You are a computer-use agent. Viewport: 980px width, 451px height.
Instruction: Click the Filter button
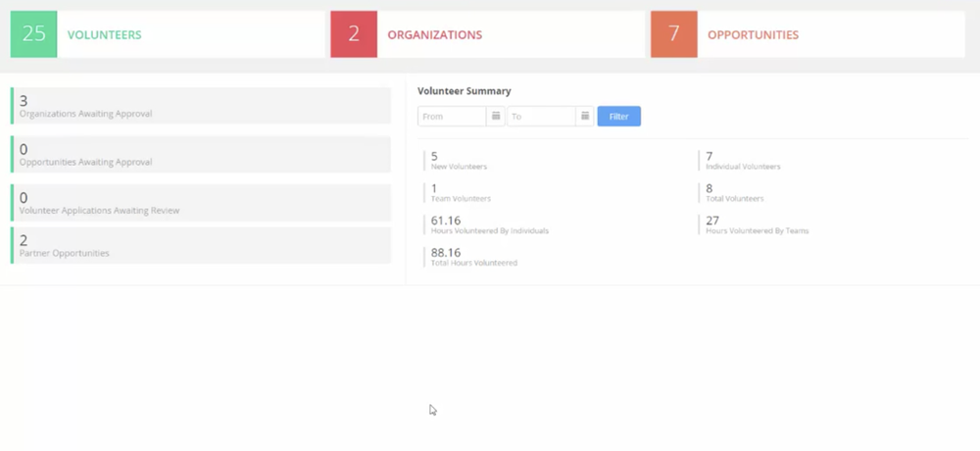click(618, 117)
